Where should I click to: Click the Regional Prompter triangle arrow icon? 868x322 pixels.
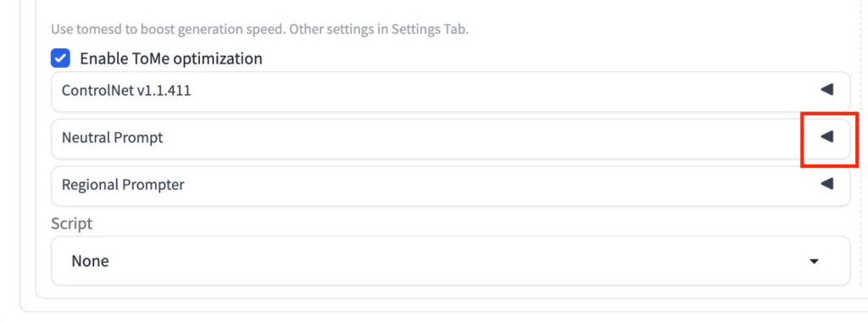[826, 184]
